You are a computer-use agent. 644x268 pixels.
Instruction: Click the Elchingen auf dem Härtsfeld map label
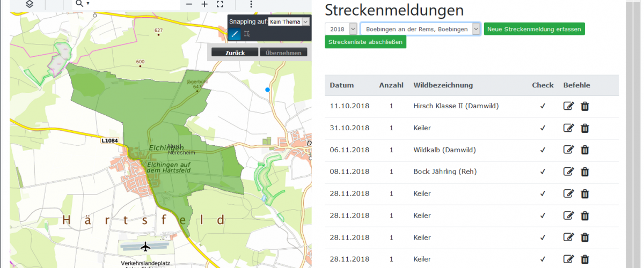click(x=169, y=167)
